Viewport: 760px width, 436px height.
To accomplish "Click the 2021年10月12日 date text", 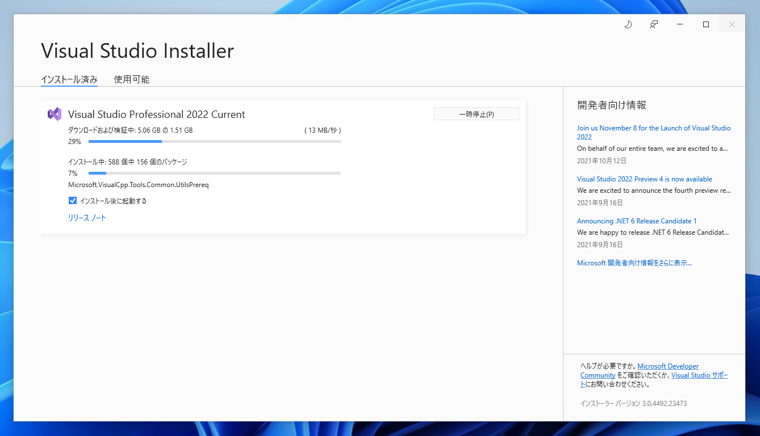I will coord(602,161).
